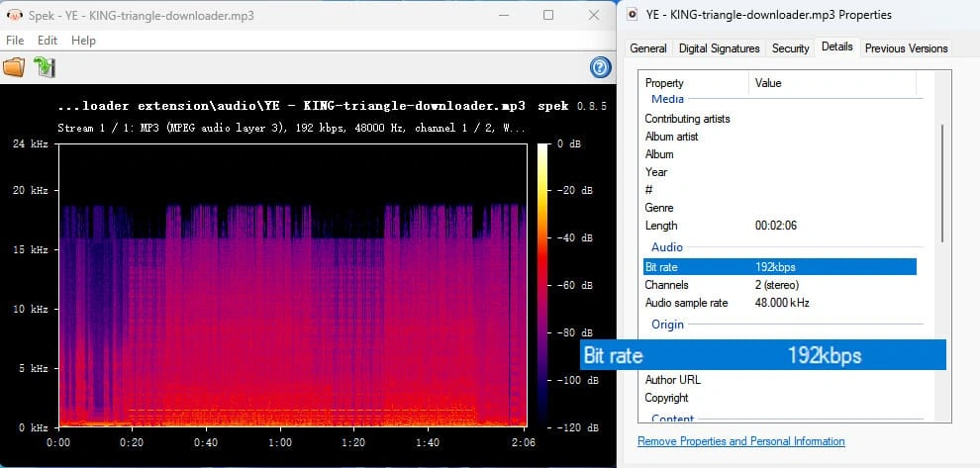Screen dimensions: 980x468
Task: Open the File menu in Spek
Action: (15, 41)
